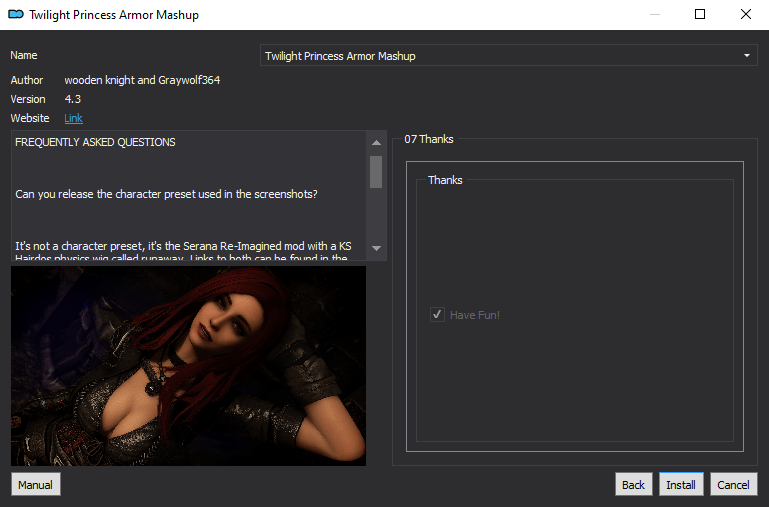Click the description scrollbar up arrow

[376, 143]
